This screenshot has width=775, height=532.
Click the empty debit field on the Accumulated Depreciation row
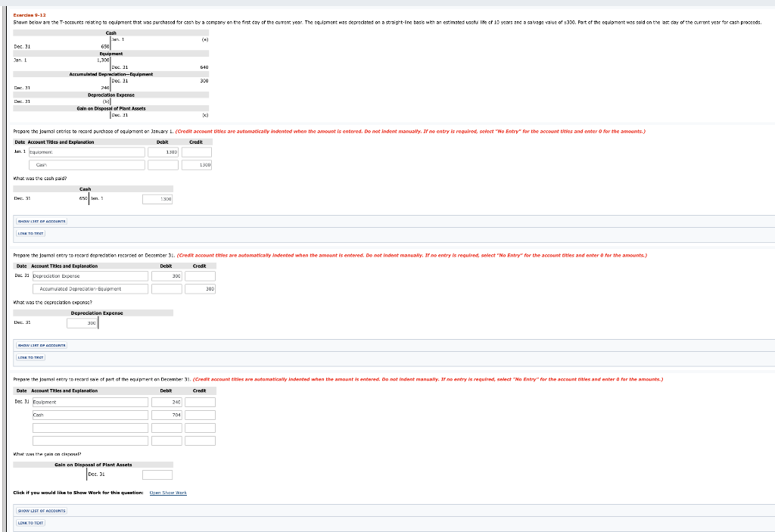tap(167, 289)
